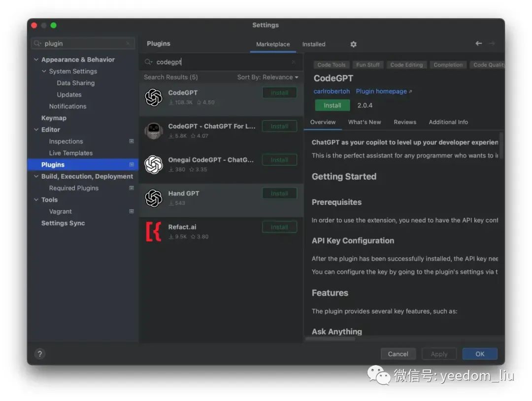Image resolution: width=532 pixels, height=401 pixels.
Task: Clear the settings search 'plugin' field
Action: pyautogui.click(x=128, y=43)
